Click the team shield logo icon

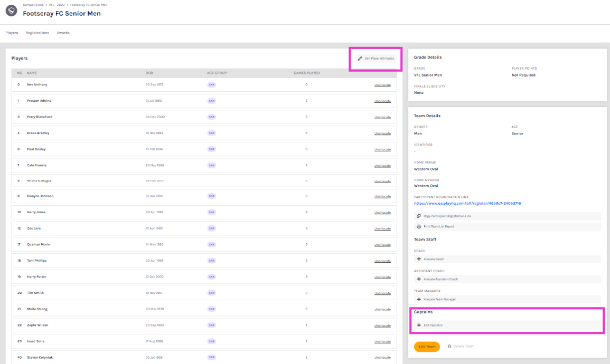(11, 9)
